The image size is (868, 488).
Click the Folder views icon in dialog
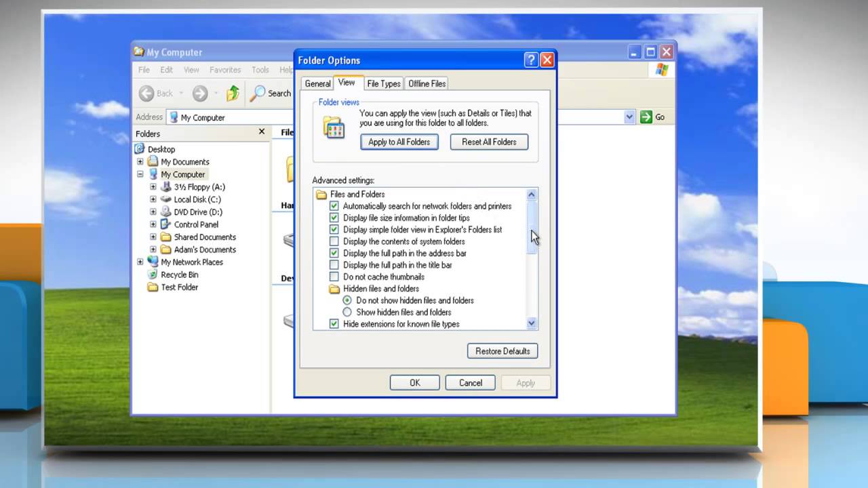[334, 127]
